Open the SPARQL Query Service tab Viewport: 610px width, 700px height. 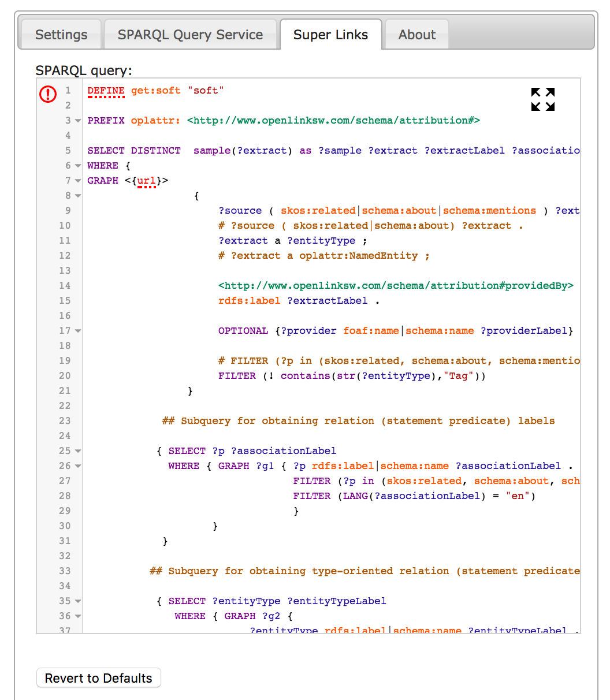click(191, 35)
